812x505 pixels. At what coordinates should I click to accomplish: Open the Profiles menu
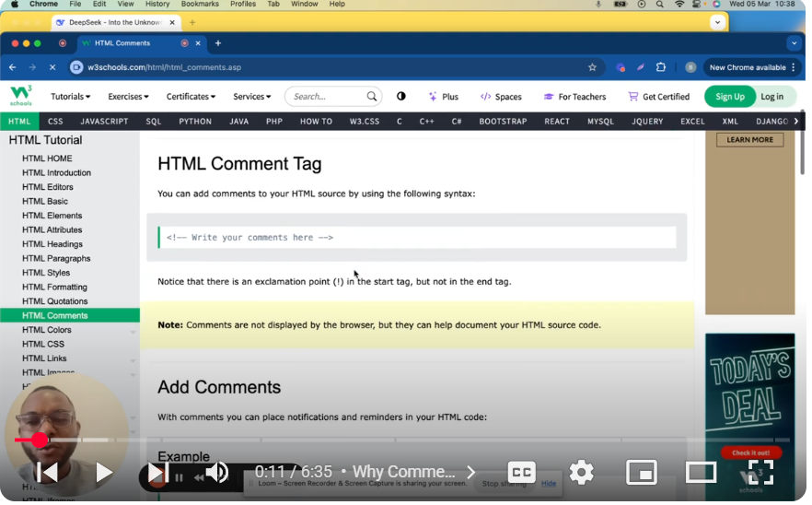pos(243,5)
